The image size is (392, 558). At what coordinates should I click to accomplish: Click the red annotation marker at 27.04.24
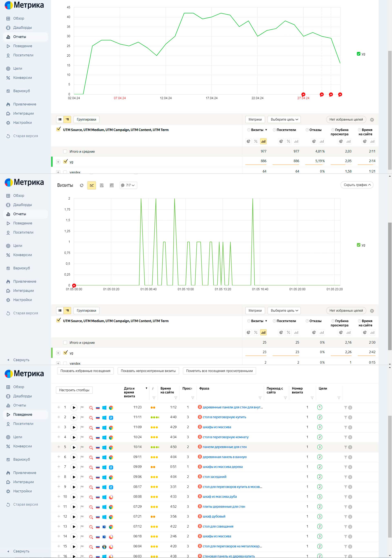(x=303, y=94)
